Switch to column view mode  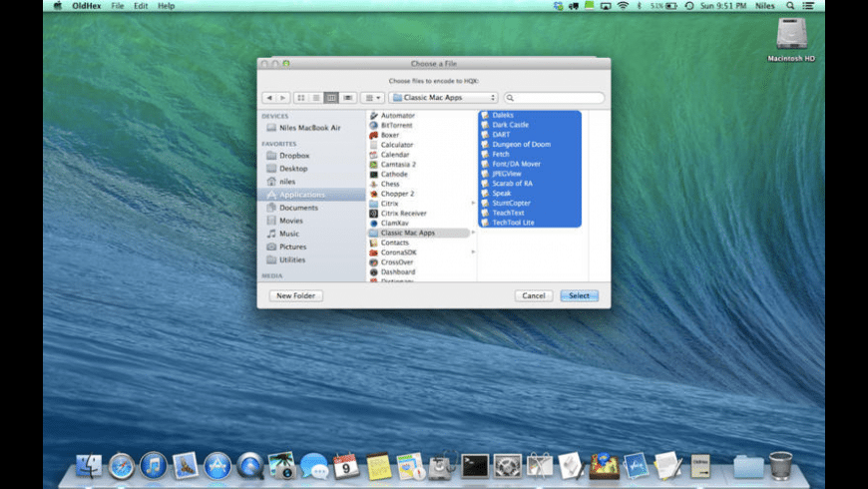331,98
